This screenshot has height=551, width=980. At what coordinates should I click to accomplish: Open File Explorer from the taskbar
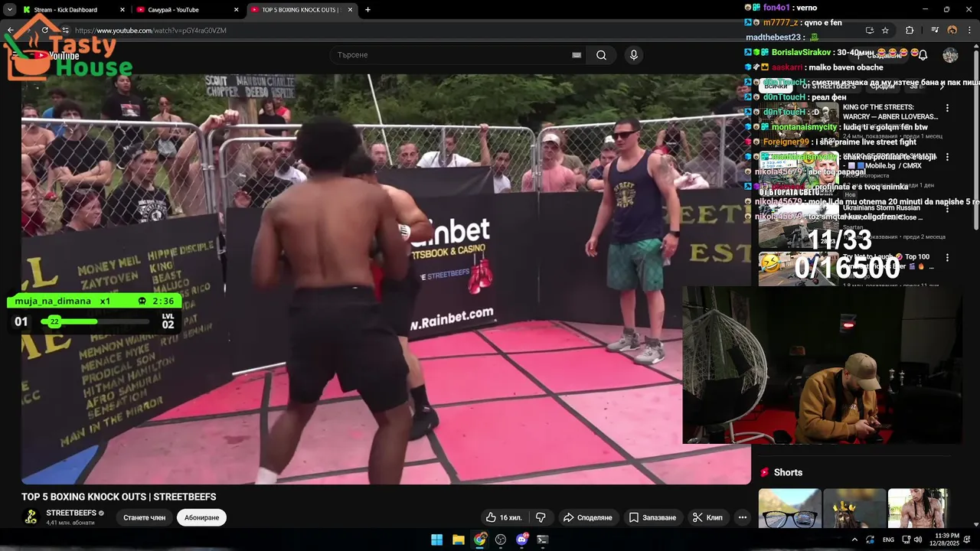(458, 540)
